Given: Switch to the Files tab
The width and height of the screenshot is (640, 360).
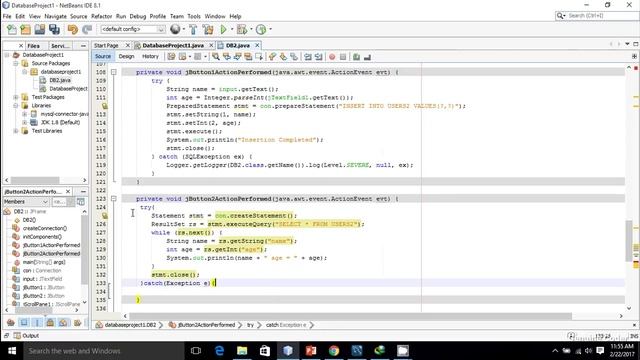Looking at the screenshot, I should 33,46.
